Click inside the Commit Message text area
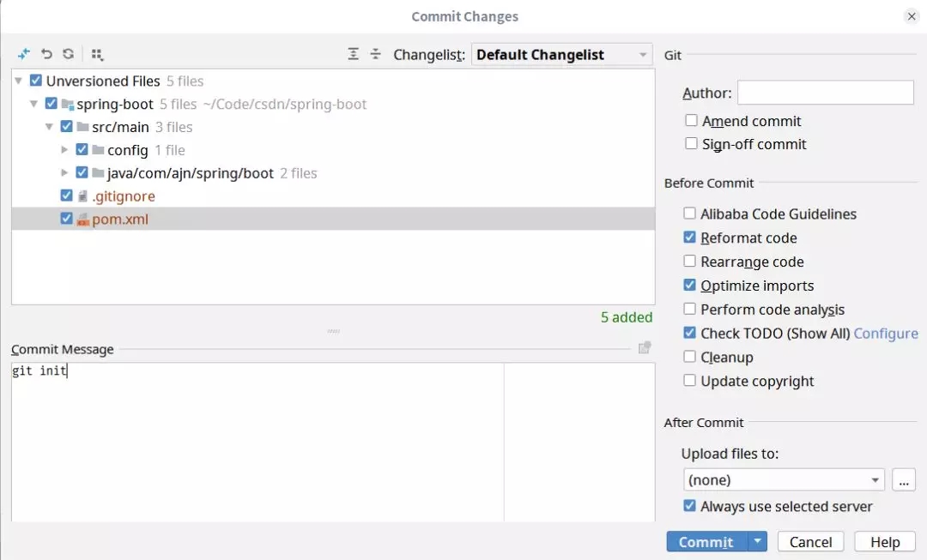Screen dimensions: 927x560 (333, 443)
